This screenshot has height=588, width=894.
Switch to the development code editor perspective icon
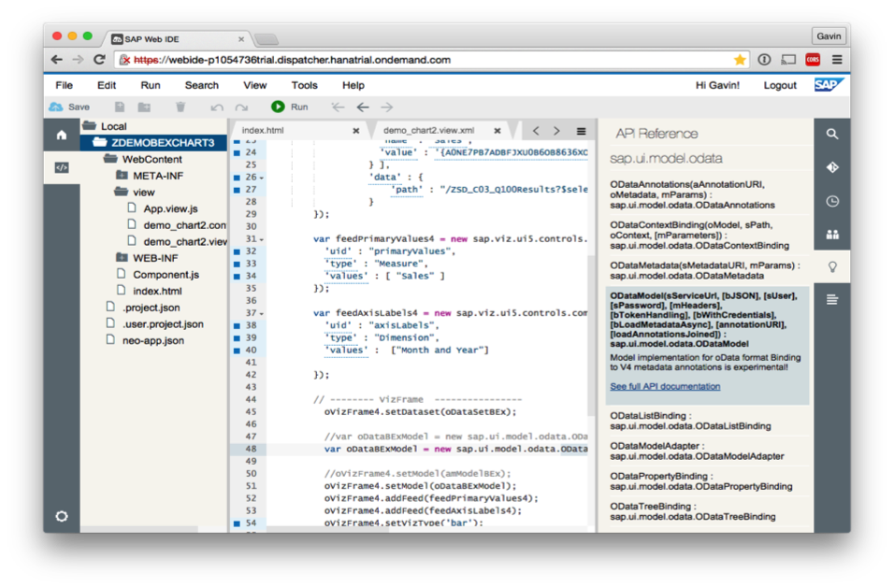pos(62,167)
